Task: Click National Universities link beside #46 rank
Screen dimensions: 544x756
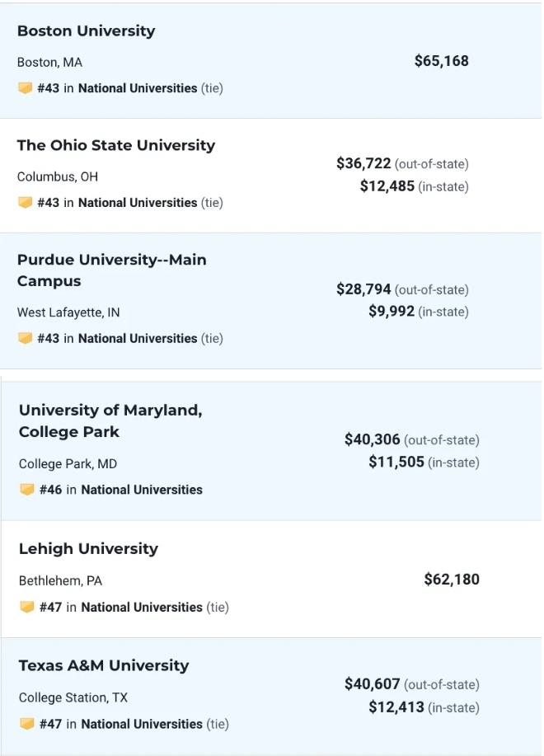Action: point(142,490)
